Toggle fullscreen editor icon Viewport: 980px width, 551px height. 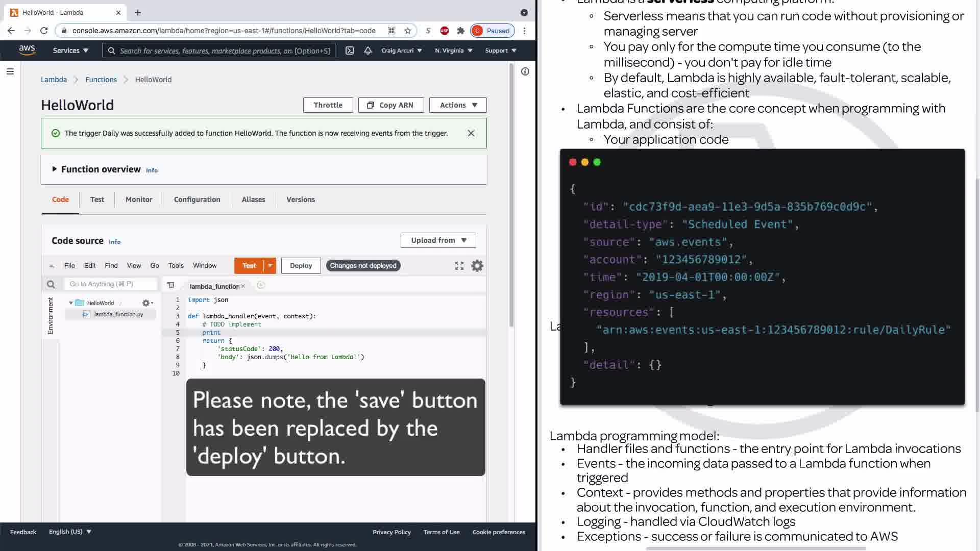[459, 266]
